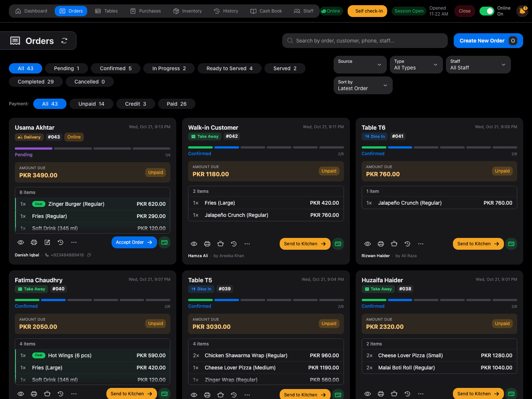
Task: Copy phone number +923484889416
Action: click(89, 255)
